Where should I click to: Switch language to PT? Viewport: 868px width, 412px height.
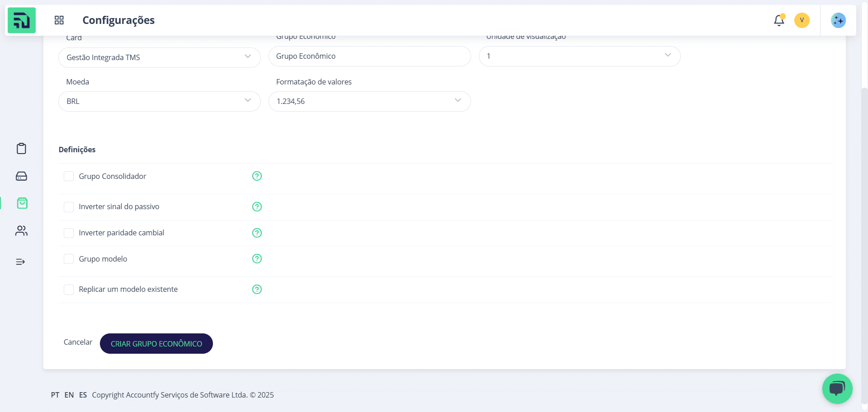pos(55,395)
